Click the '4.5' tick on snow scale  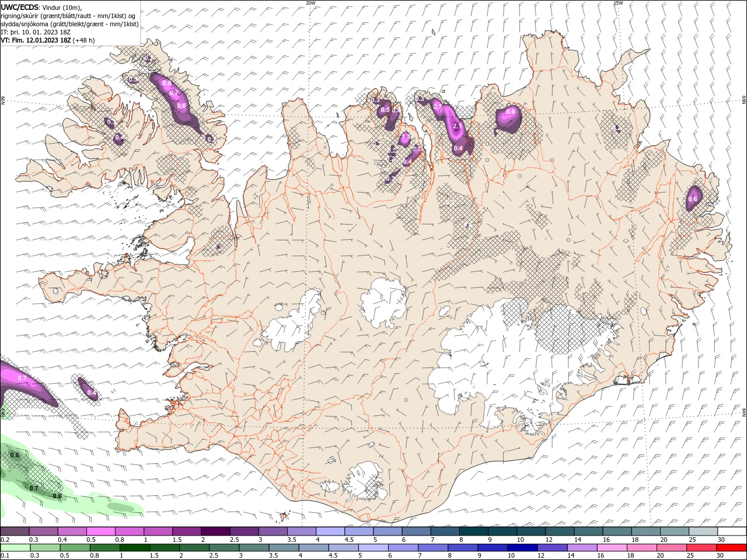tap(349, 540)
